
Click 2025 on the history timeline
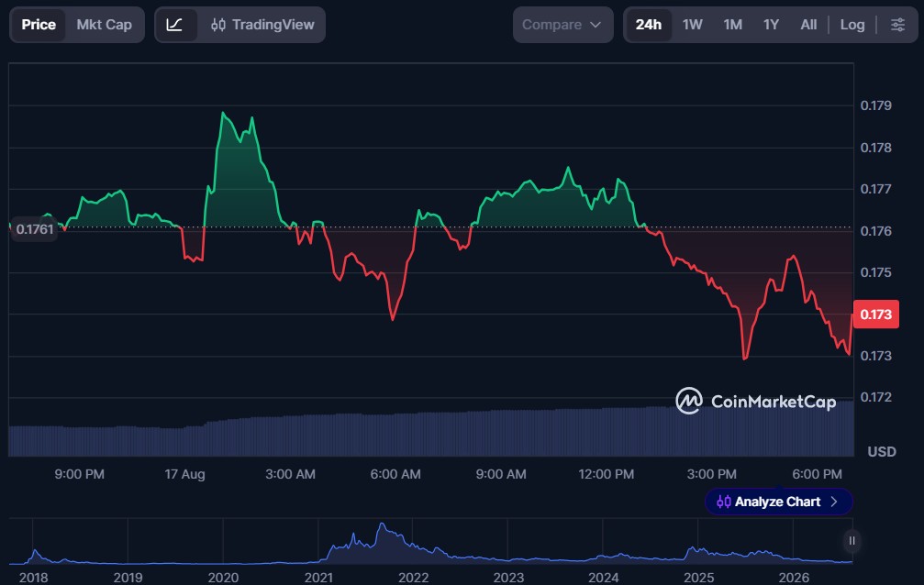coord(698,578)
